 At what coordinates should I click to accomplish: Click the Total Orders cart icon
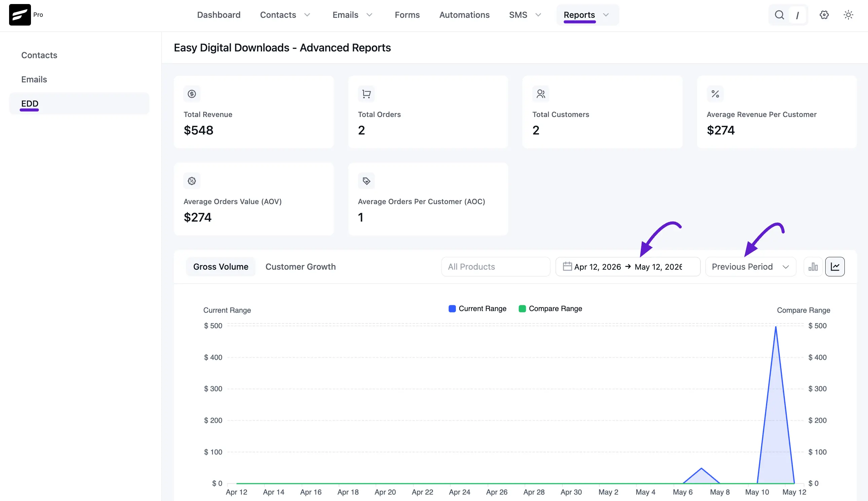[366, 93]
